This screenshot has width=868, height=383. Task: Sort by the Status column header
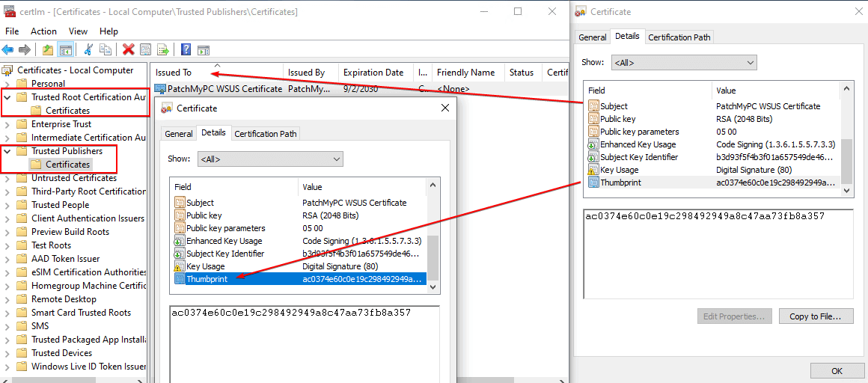click(x=524, y=73)
